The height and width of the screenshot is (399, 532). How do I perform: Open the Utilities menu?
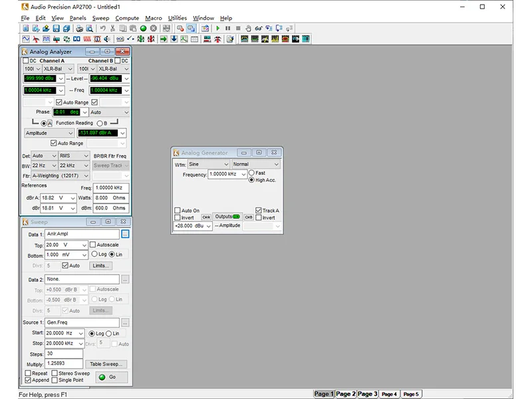(177, 19)
